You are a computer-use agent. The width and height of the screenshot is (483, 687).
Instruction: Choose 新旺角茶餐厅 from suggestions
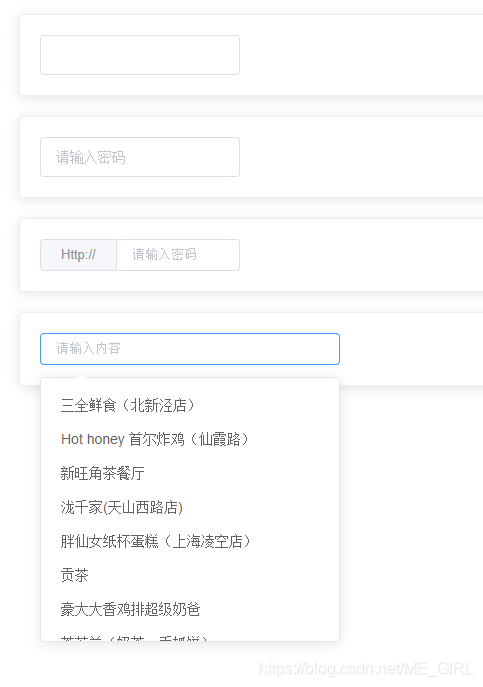(190, 473)
